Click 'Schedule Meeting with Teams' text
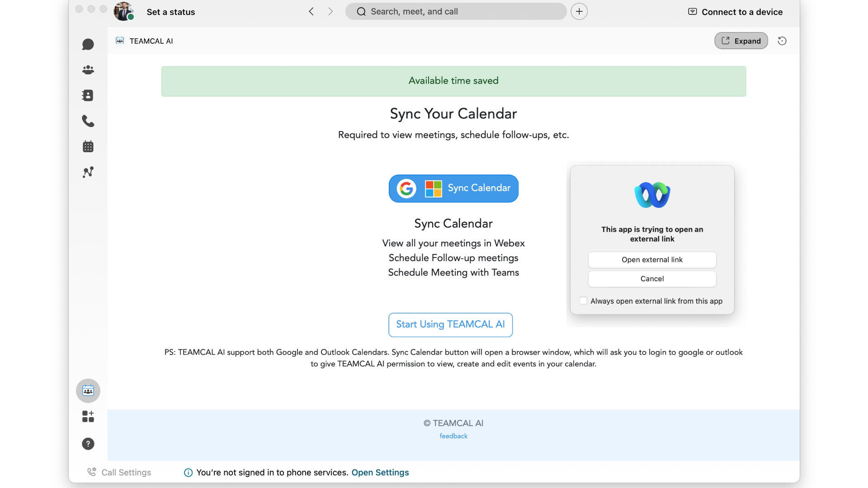This screenshot has height=488, width=868. [x=453, y=272]
